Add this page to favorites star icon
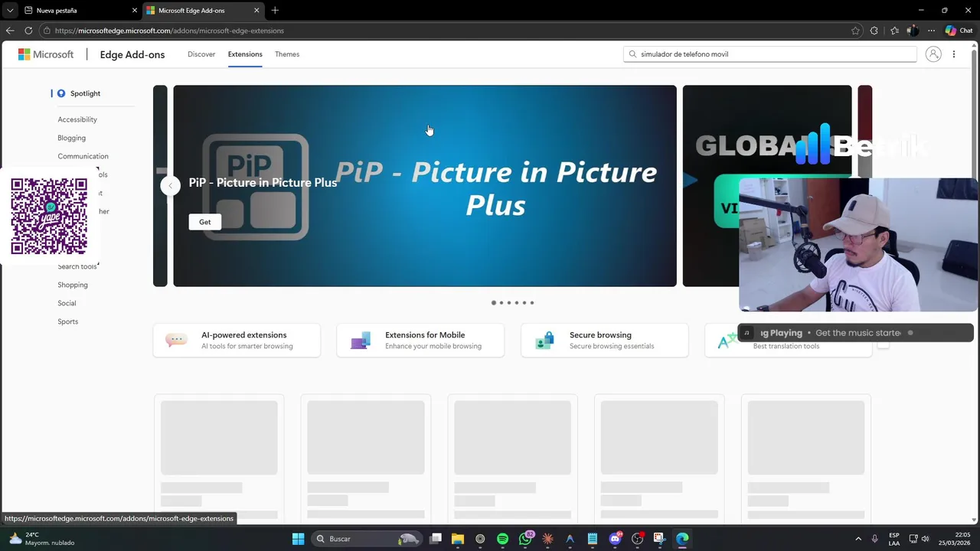The height and width of the screenshot is (551, 980). point(855,31)
